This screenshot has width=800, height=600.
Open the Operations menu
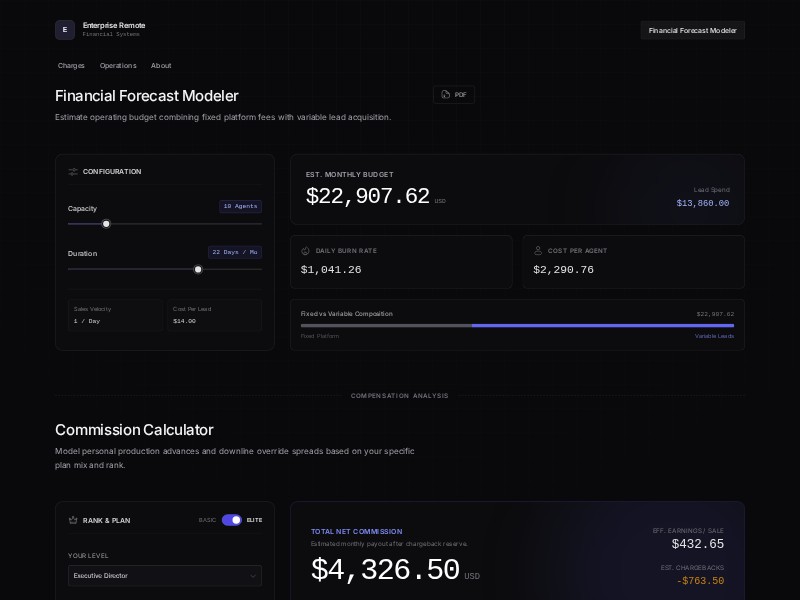[x=118, y=65]
